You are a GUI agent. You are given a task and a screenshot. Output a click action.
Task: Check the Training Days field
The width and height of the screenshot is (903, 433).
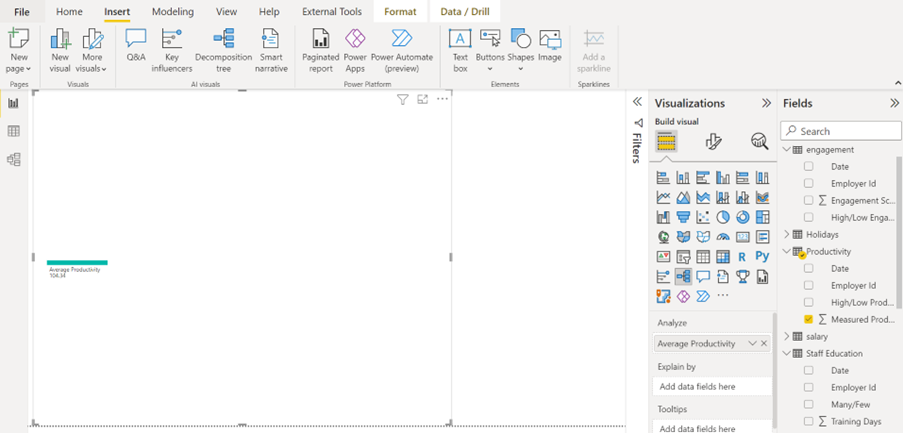click(x=809, y=421)
